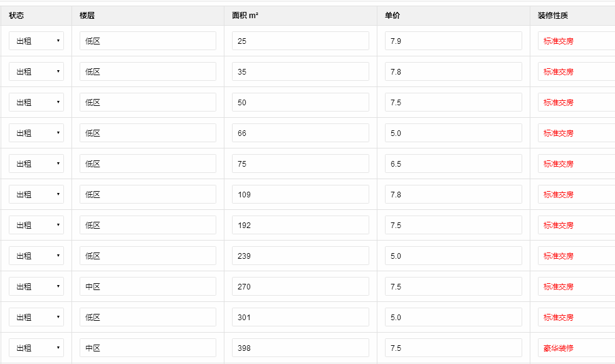This screenshot has height=364, width=615.
Task: Open the status dropdown in the 50 area row
Action: pyautogui.click(x=36, y=102)
